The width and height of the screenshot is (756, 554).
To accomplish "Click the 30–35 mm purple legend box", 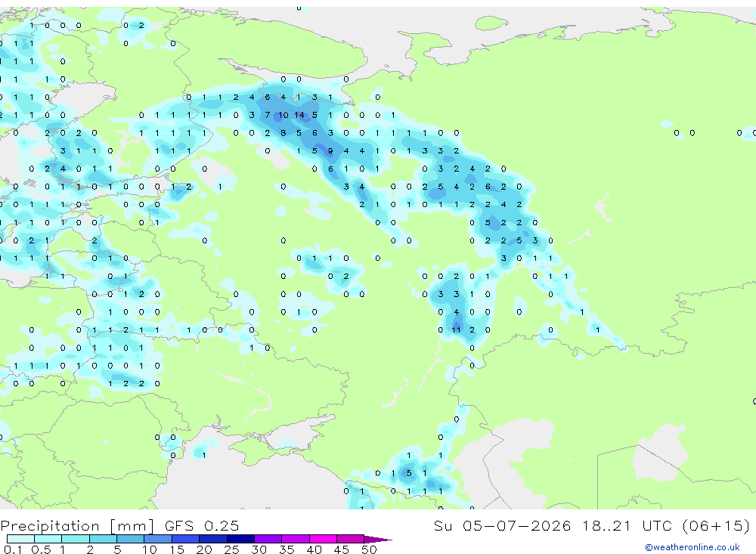I will pos(268,539).
